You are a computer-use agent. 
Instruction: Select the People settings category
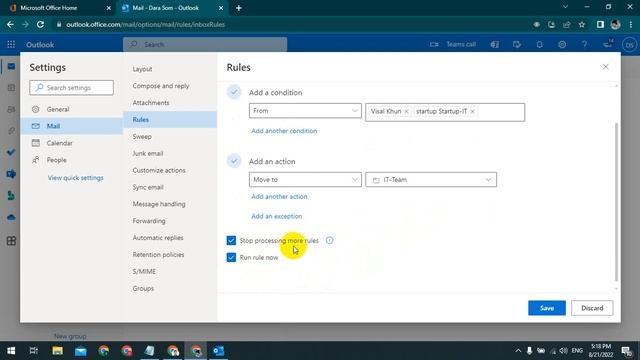tap(71, 160)
